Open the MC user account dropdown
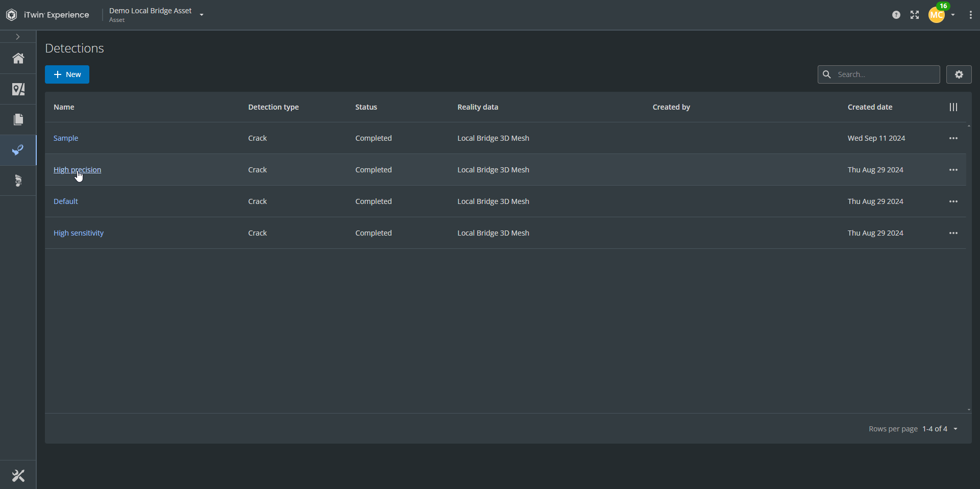The width and height of the screenshot is (980, 489). click(942, 15)
